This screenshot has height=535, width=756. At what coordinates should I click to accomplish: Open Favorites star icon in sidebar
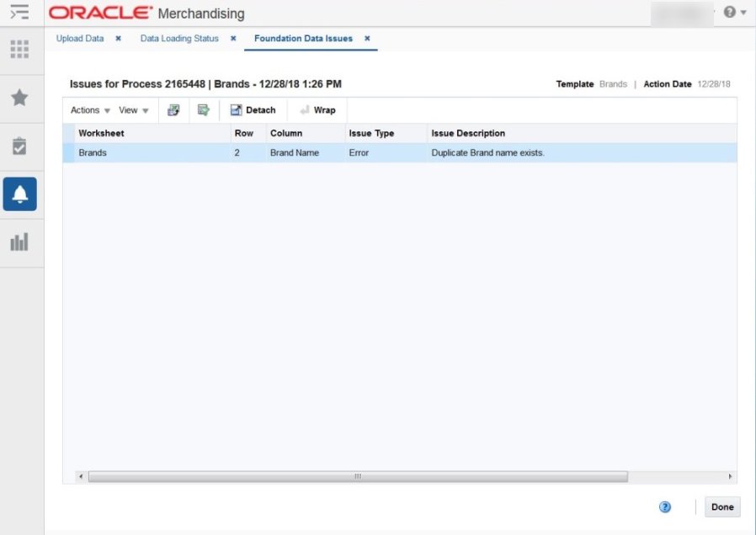[x=19, y=98]
